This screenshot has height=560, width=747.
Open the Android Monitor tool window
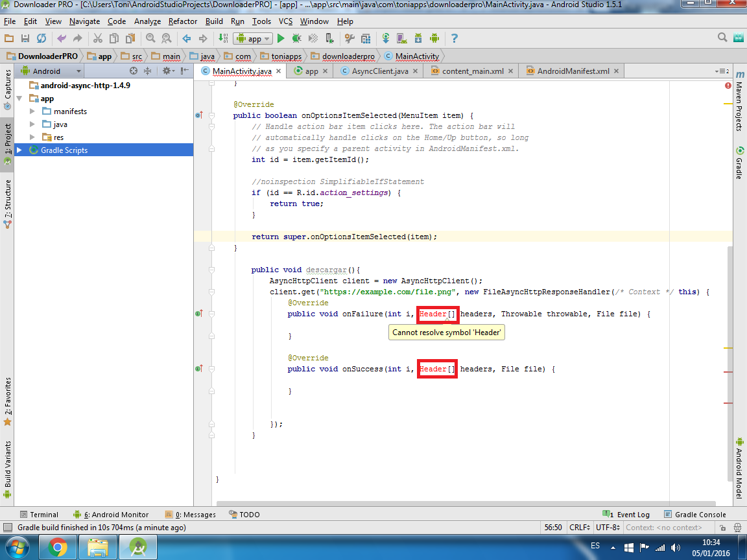pos(111,514)
